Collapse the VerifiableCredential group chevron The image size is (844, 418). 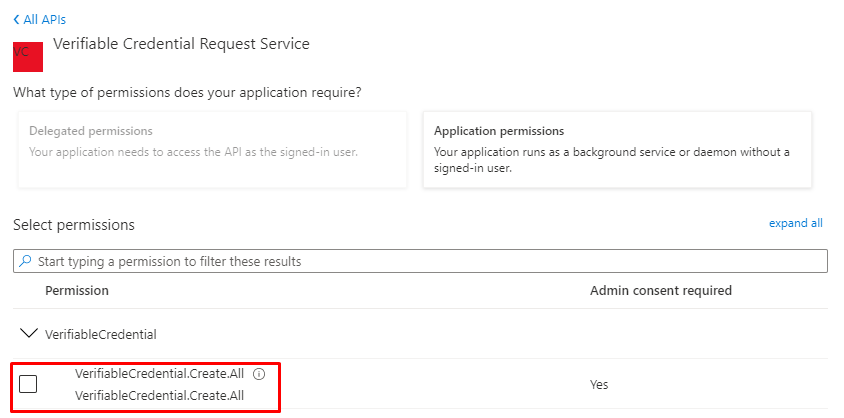[x=28, y=334]
